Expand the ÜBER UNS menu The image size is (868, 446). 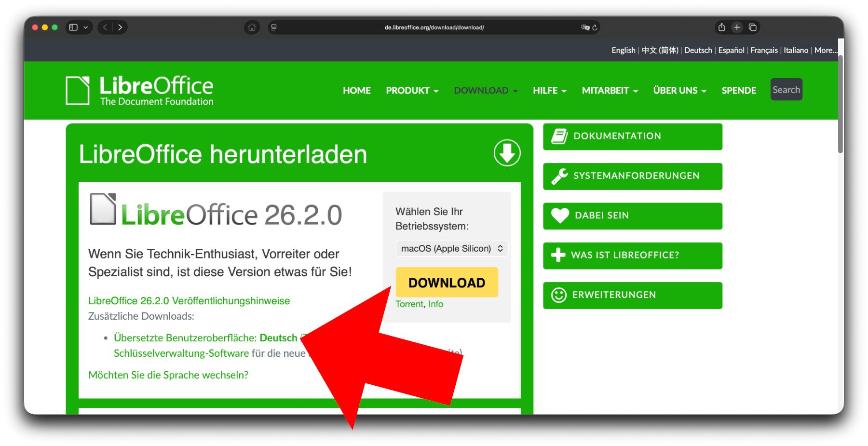pyautogui.click(x=679, y=91)
